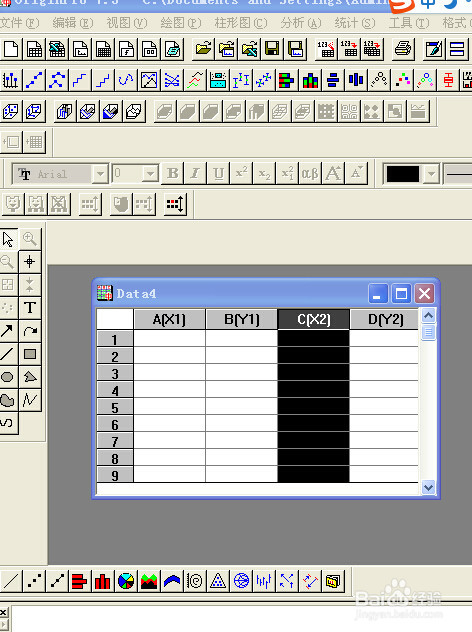
Task: Plot a Column chart from bottom toolbar
Action: (103, 581)
